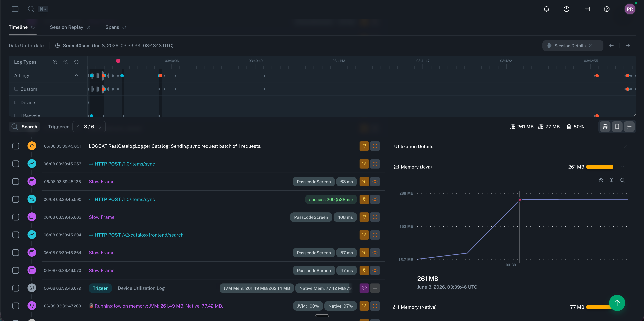Image resolution: width=644 pixels, height=321 pixels.
Task: Click the pink timeline playhead marker
Action: point(118,61)
